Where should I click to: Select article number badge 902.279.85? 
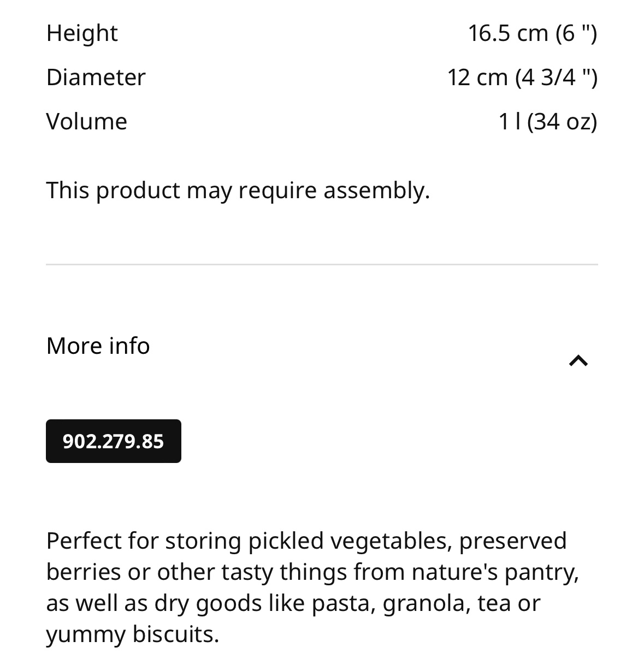114,441
